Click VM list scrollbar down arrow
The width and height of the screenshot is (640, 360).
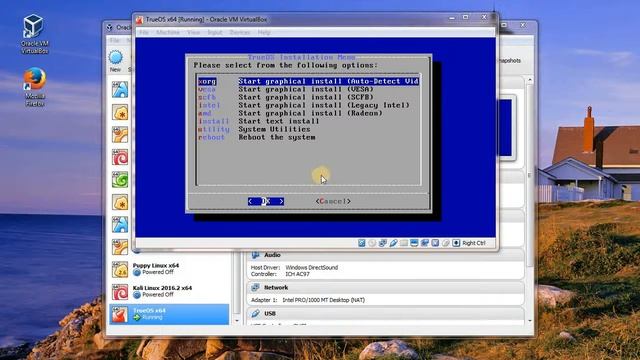point(237,321)
